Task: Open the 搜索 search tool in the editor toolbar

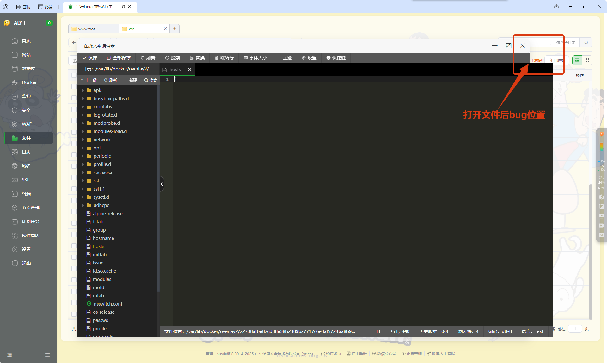Action: [172, 58]
